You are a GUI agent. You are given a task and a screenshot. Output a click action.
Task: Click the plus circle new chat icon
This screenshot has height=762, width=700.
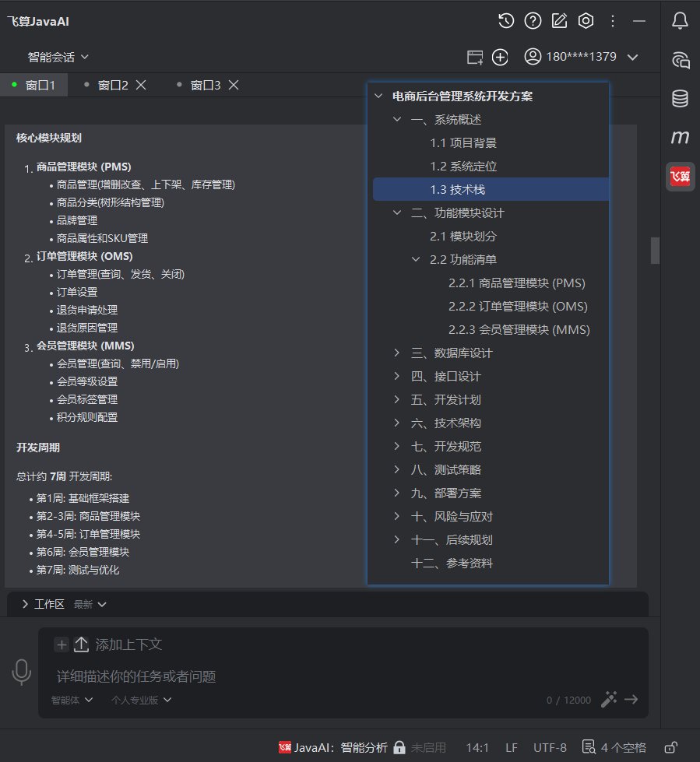coord(500,57)
